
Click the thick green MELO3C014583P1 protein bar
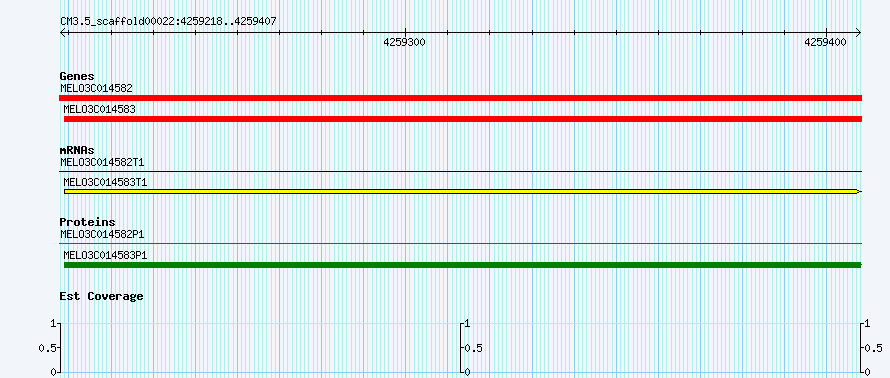(x=463, y=265)
